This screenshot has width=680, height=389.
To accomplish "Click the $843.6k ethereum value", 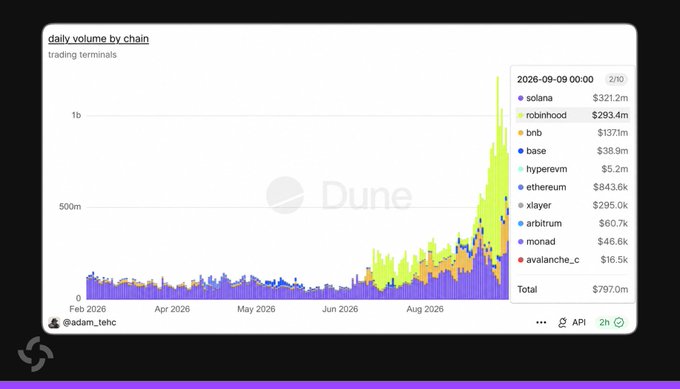I will pos(610,187).
